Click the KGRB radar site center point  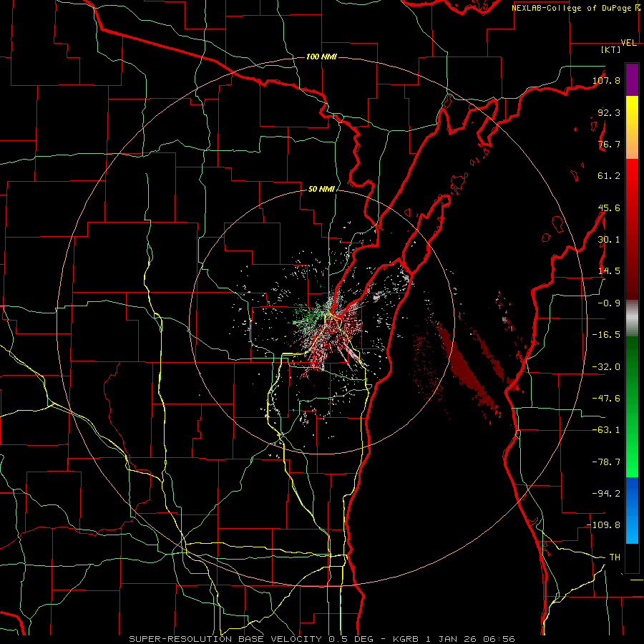pyautogui.click(x=321, y=321)
